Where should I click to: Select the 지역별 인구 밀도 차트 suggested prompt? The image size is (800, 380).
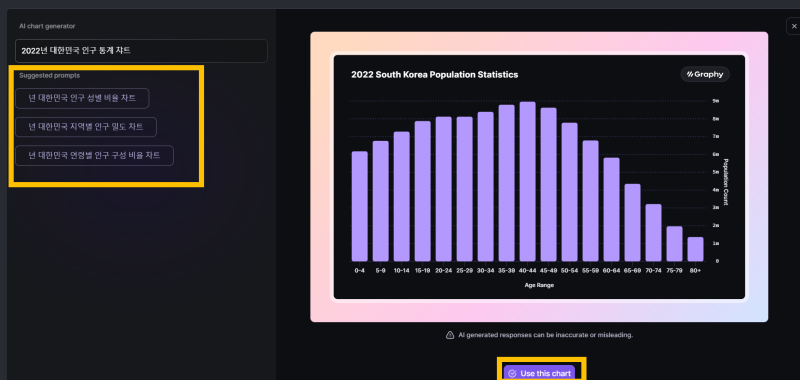86,127
